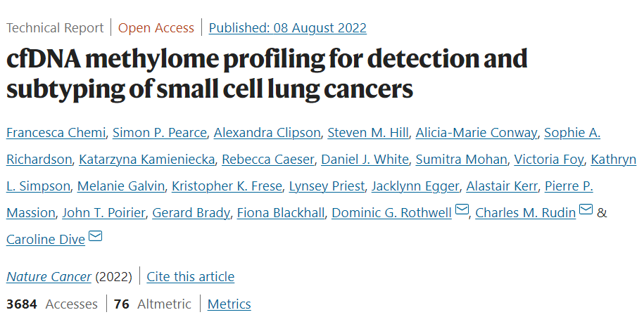The width and height of the screenshot is (644, 336).
Task: Open Sumitra Mohan author details
Action: pyautogui.click(x=461, y=159)
